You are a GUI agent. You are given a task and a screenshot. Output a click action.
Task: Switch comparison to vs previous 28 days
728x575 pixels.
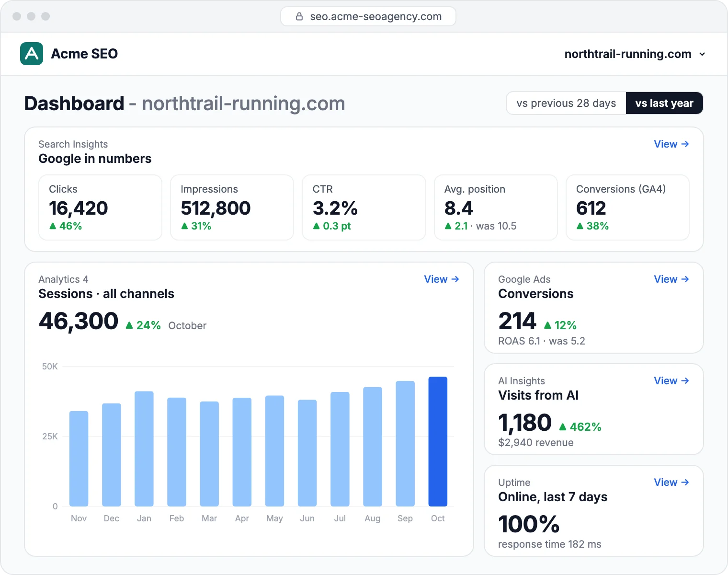566,103
